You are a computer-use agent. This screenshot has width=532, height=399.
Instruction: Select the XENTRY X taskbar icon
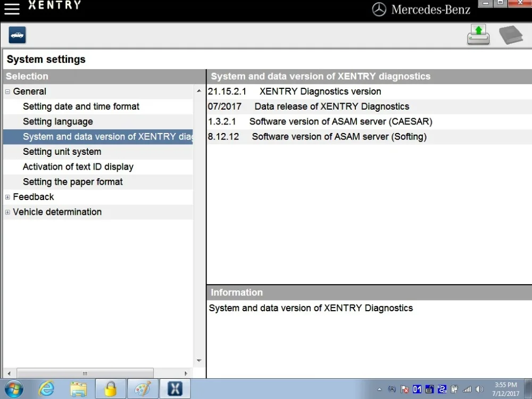tap(175, 389)
